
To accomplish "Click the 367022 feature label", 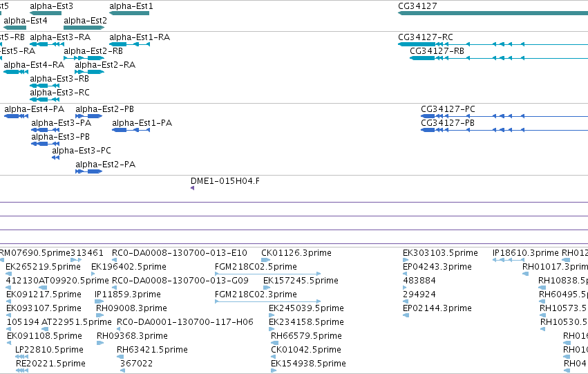I will pyautogui.click(x=137, y=364).
